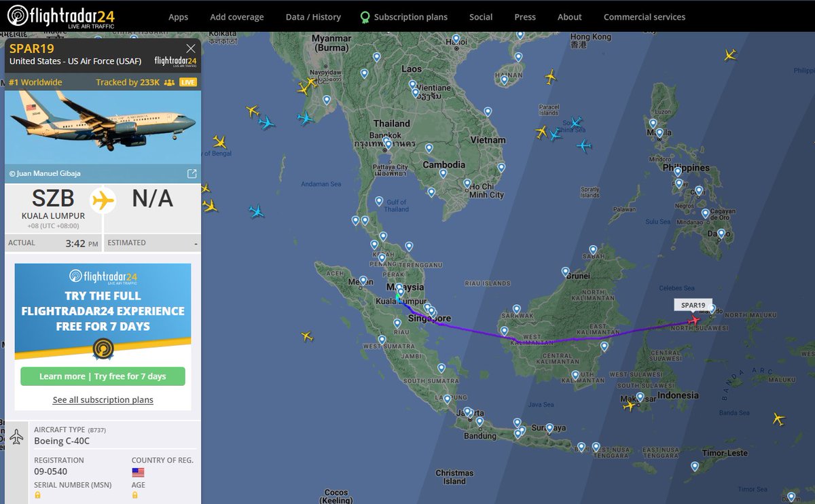
Task: Click N/A destination airport field
Action: pyautogui.click(x=152, y=198)
